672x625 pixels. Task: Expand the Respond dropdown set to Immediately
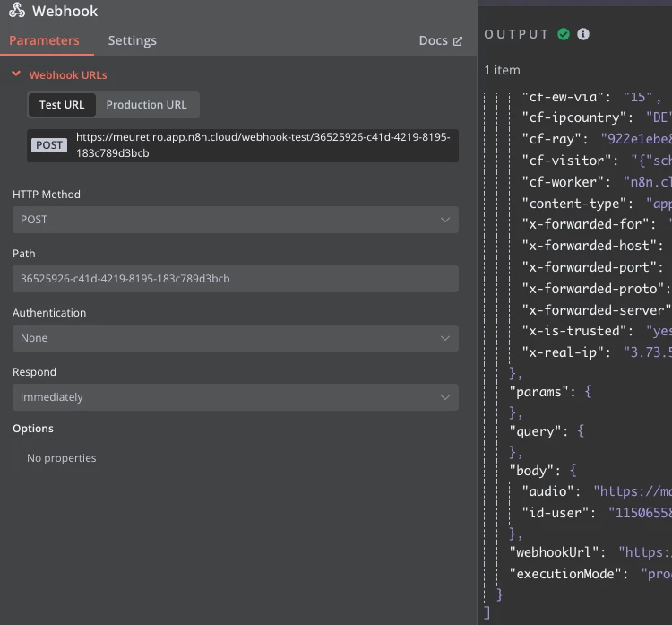pos(235,397)
